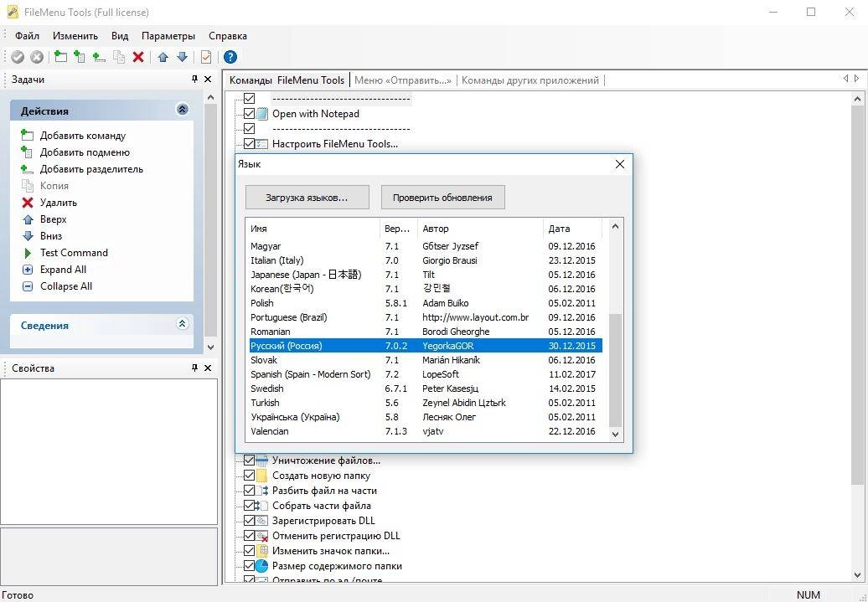Collapse the Действия section chevron
Image resolution: width=868 pixels, height=602 pixels.
coord(182,110)
